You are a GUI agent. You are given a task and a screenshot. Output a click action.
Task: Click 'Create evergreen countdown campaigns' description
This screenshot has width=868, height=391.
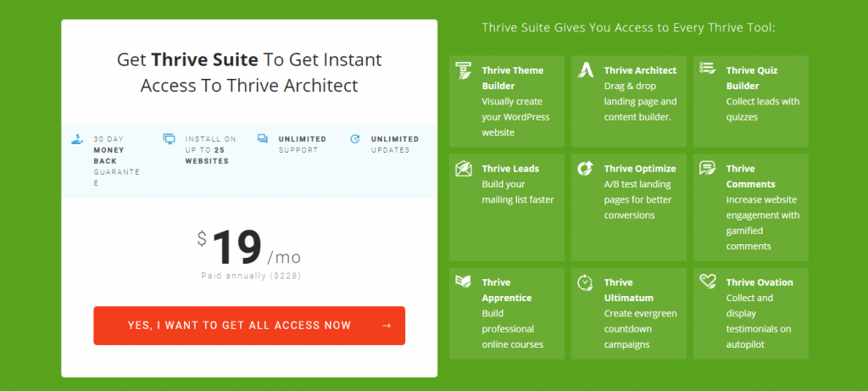[x=641, y=328]
